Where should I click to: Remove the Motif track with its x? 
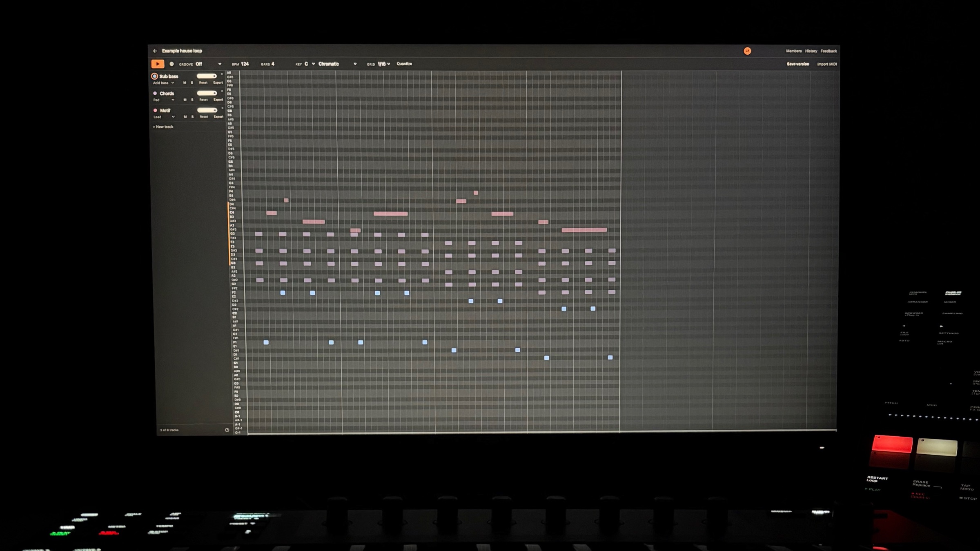(x=222, y=108)
